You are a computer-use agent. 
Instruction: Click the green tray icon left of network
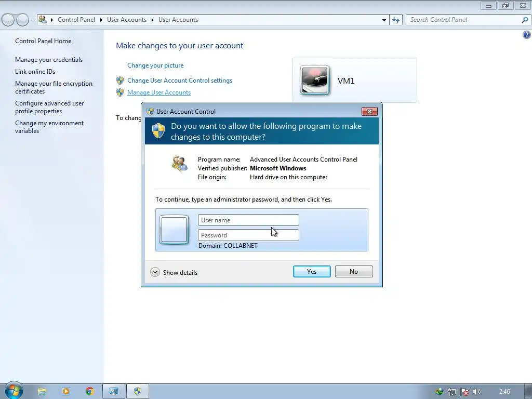point(439,392)
